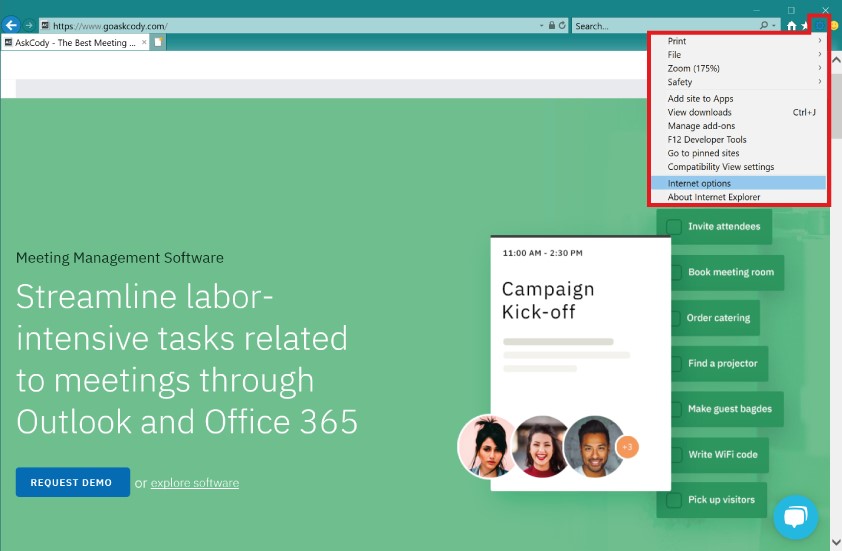
Task: Check the Make guest bagdes box
Action: [x=677, y=409]
